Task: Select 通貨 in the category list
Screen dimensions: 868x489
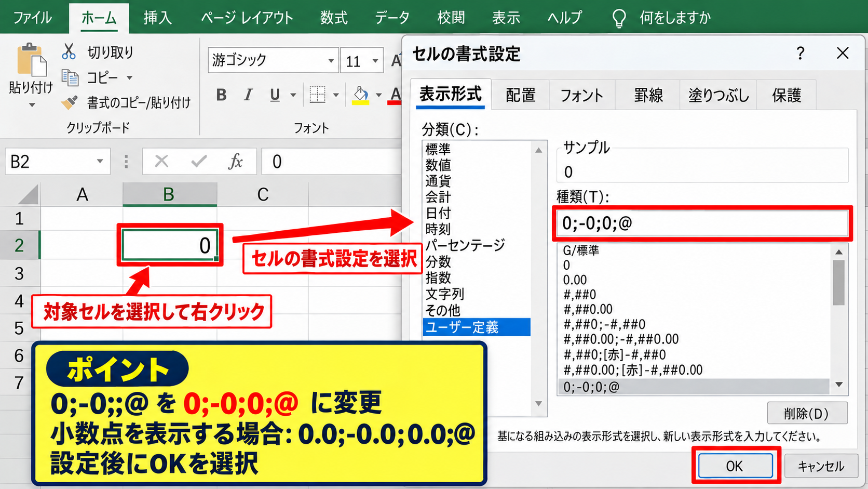Action: (x=438, y=181)
